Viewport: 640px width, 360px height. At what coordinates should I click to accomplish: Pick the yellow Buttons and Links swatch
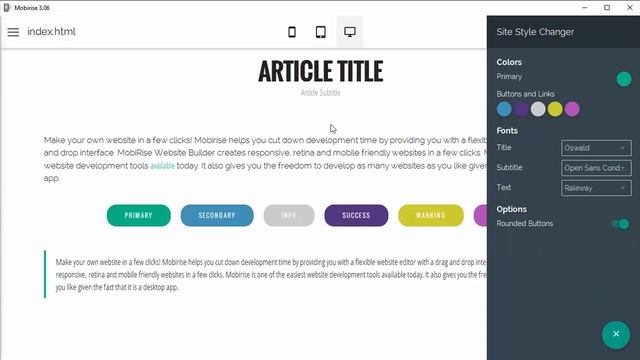(x=555, y=109)
